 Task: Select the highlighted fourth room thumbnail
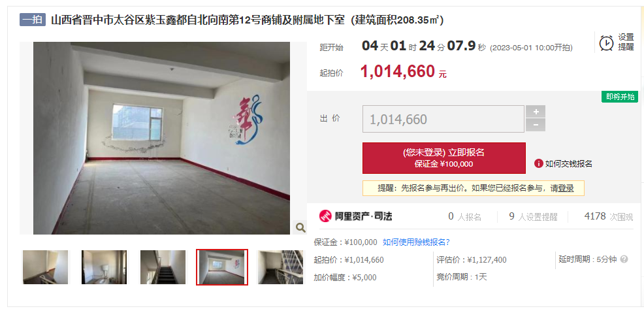click(222, 267)
